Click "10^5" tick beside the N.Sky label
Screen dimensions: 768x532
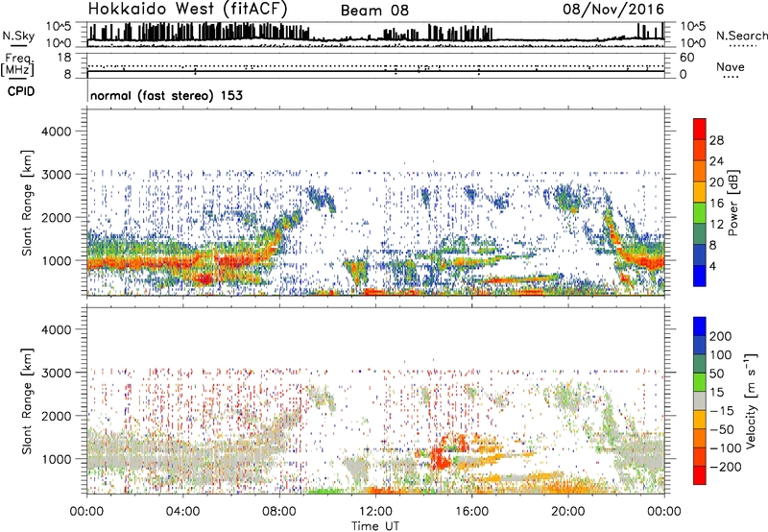click(x=59, y=27)
